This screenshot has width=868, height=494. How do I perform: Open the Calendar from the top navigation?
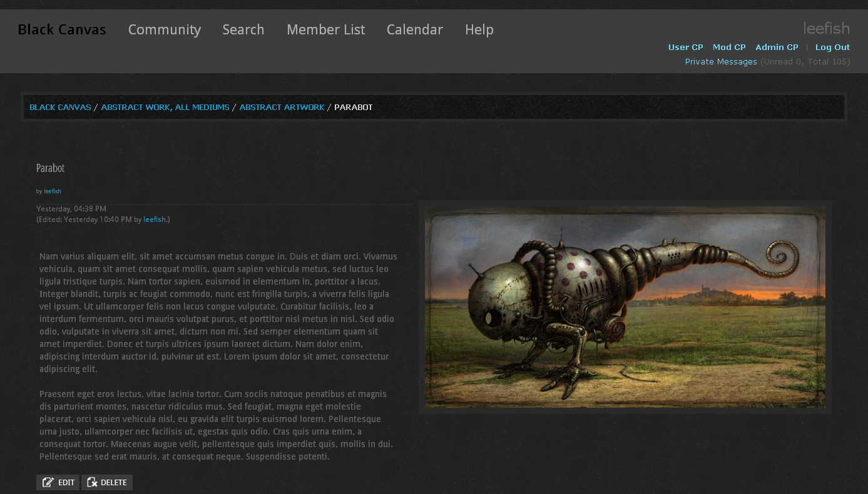point(415,29)
